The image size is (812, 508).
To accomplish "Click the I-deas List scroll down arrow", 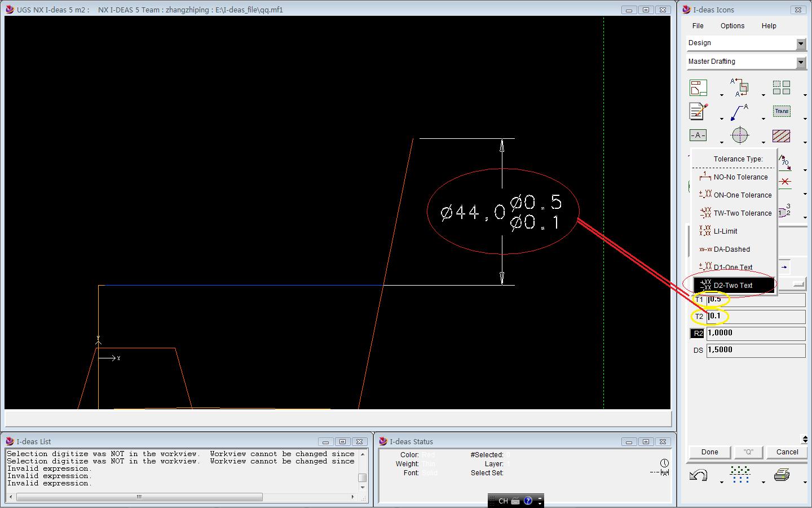I will 363,487.
